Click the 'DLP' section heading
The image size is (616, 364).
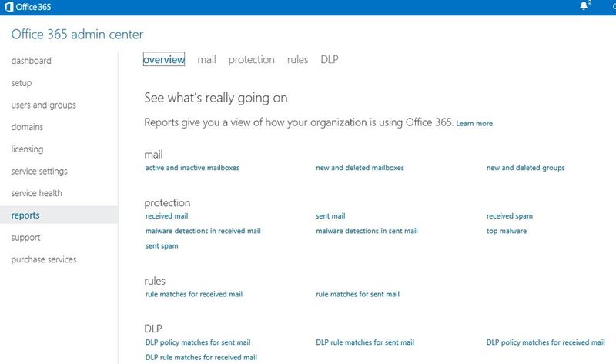click(152, 329)
